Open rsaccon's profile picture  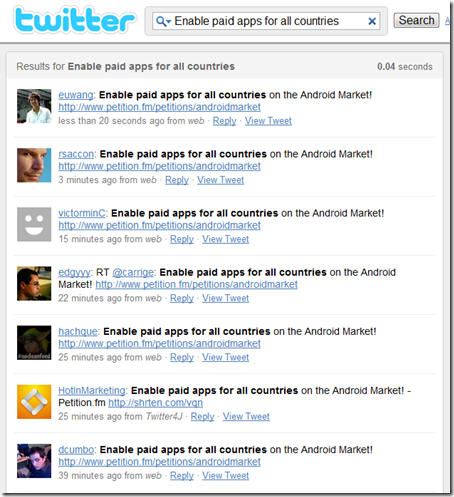point(34,165)
